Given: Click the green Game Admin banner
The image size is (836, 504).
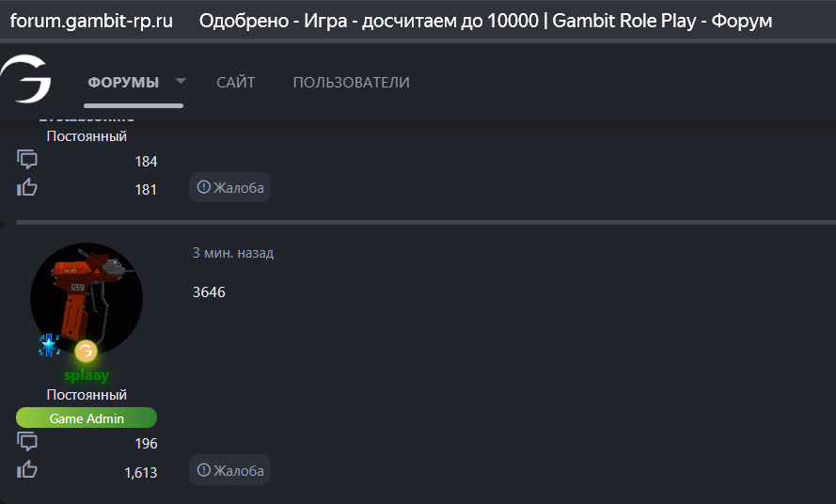Looking at the screenshot, I should [87, 418].
